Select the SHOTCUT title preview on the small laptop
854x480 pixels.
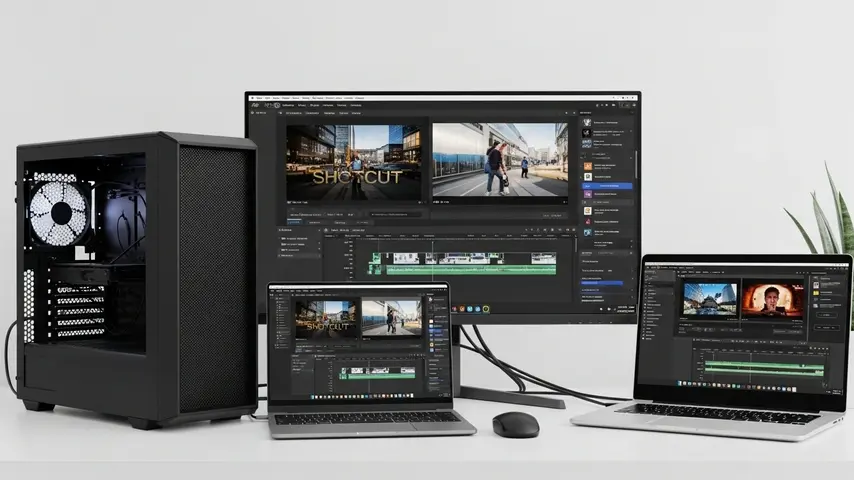[327, 318]
